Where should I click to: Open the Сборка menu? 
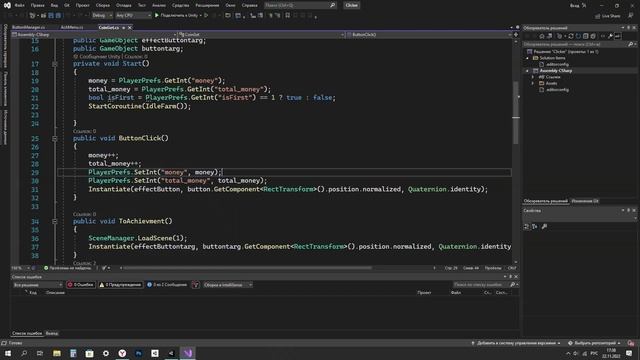pyautogui.click(x=103, y=5)
